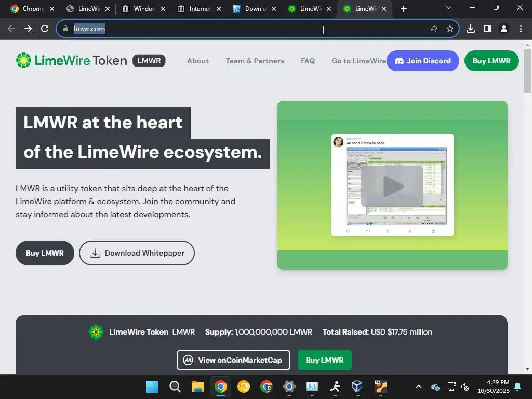Open the clock and date in the taskbar
Viewport: 532px width, 399px height.
[x=494, y=387]
